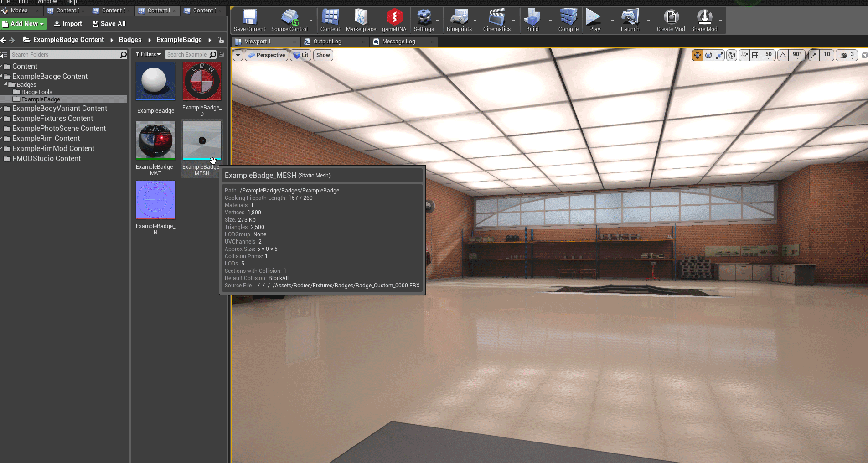Toggle grid snapping in viewport

[755, 55]
